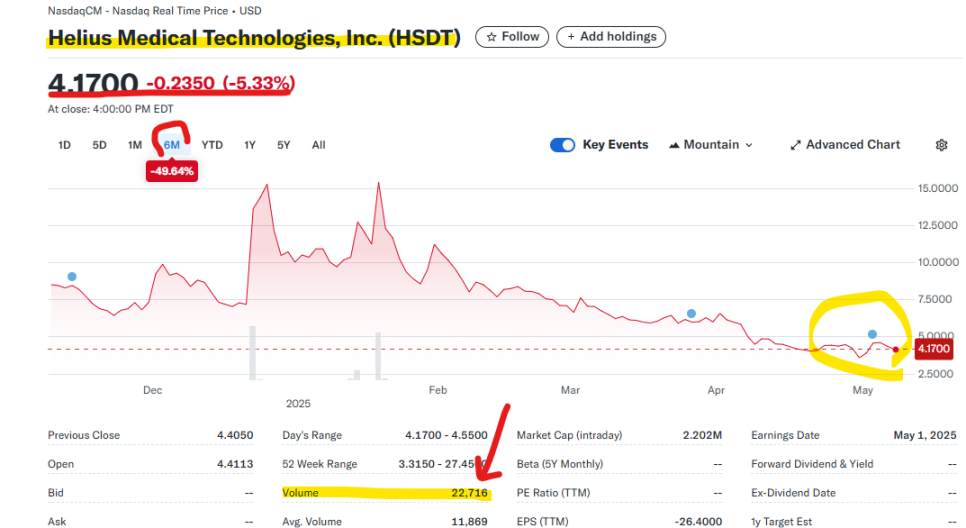The width and height of the screenshot is (966, 528).
Task: Click the EPS (TTM) value -26.4000
Action: point(698,521)
